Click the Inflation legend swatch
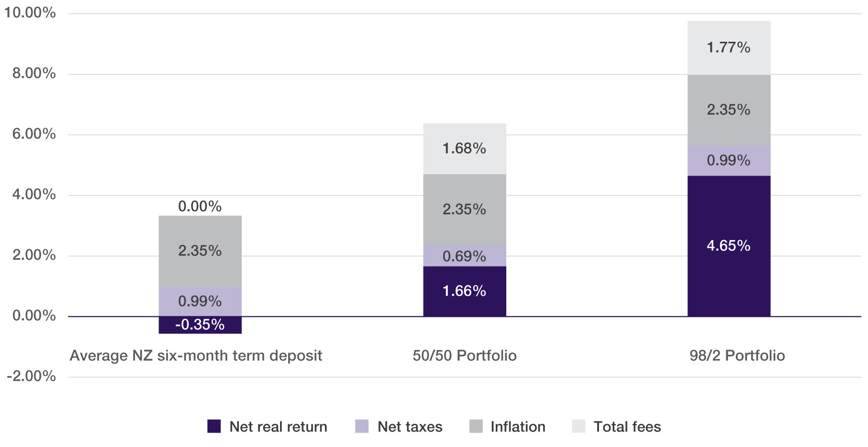 [x=476, y=426]
